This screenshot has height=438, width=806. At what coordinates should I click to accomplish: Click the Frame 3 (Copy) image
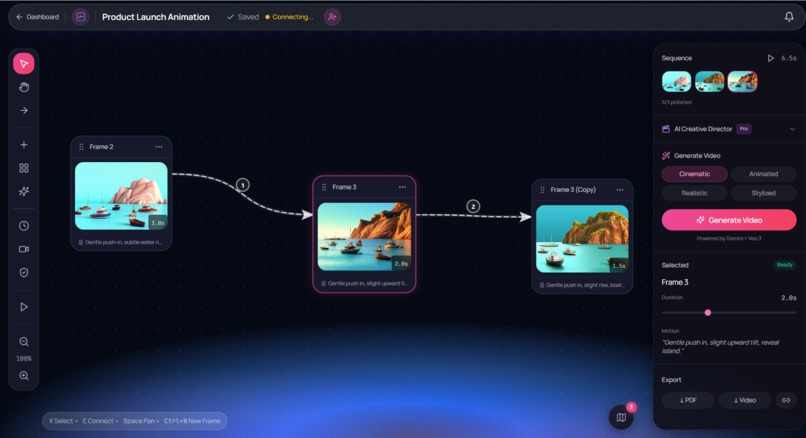point(582,239)
